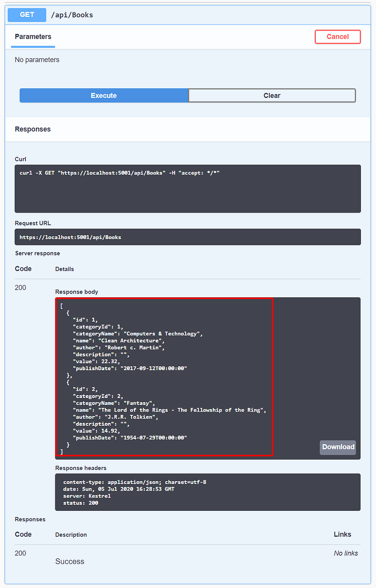Click the "author": "Robert c. Martin" line
The width and height of the screenshot is (376, 588).
(x=118, y=348)
